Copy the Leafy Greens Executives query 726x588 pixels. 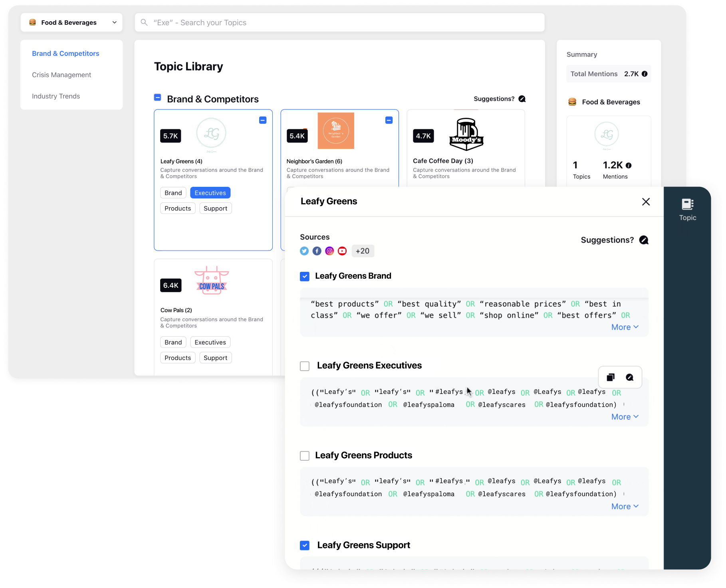(x=610, y=377)
